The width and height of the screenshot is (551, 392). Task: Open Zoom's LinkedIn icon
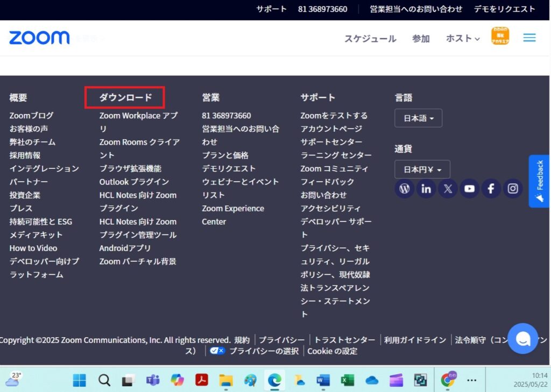pos(426,189)
